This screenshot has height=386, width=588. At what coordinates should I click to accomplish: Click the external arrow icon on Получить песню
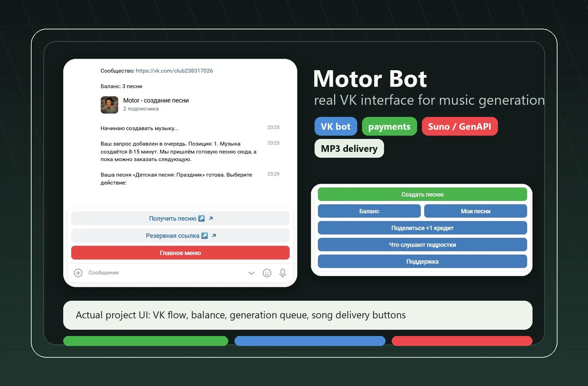click(x=211, y=218)
